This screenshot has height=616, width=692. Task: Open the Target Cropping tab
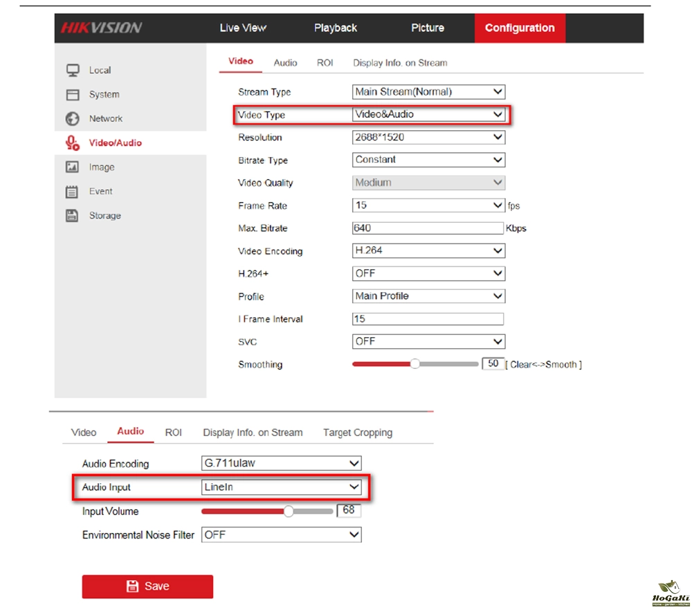click(357, 433)
